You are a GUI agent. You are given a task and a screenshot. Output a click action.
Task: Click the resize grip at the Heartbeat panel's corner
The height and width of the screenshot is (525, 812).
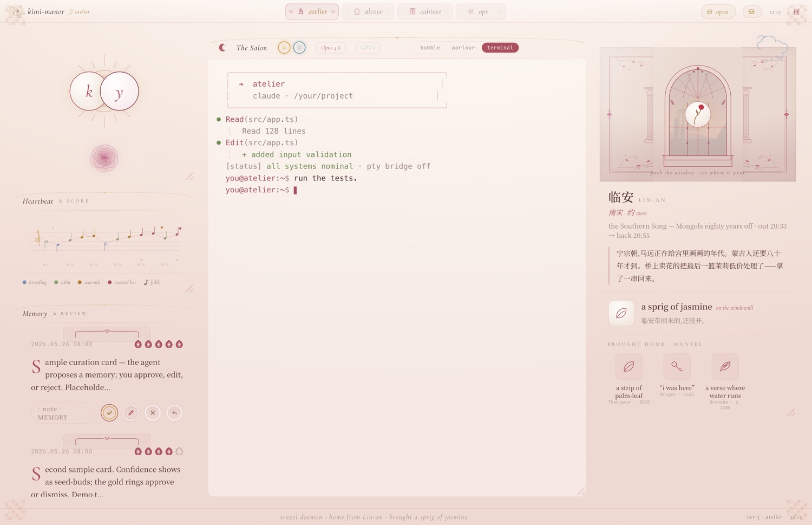tap(189, 288)
